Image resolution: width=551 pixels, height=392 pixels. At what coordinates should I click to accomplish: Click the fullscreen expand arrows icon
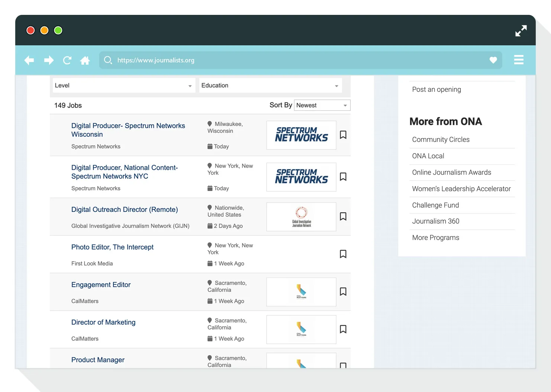tap(521, 31)
